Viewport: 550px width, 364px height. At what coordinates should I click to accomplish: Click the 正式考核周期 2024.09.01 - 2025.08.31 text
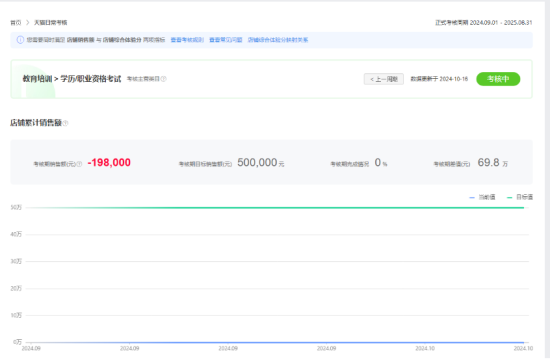[484, 22]
